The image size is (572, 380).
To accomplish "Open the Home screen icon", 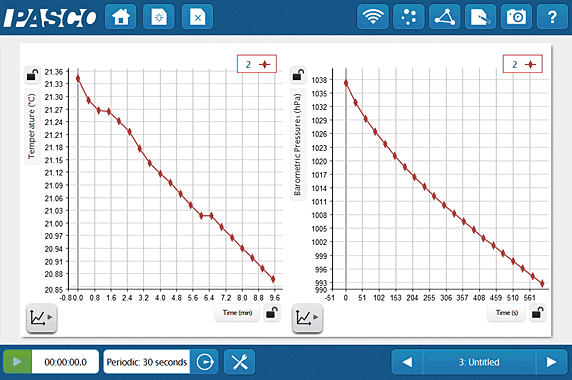I will [120, 17].
